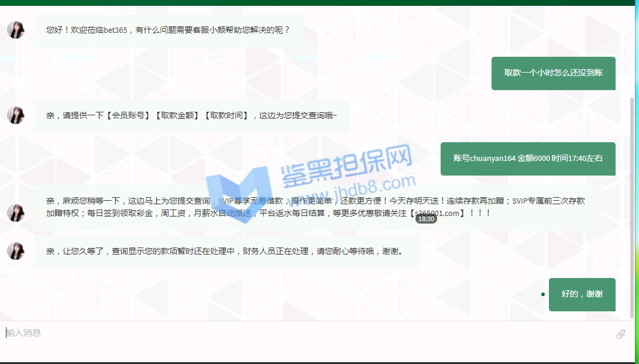Click avatar beside the SVIP promotion message

[x=16, y=212]
